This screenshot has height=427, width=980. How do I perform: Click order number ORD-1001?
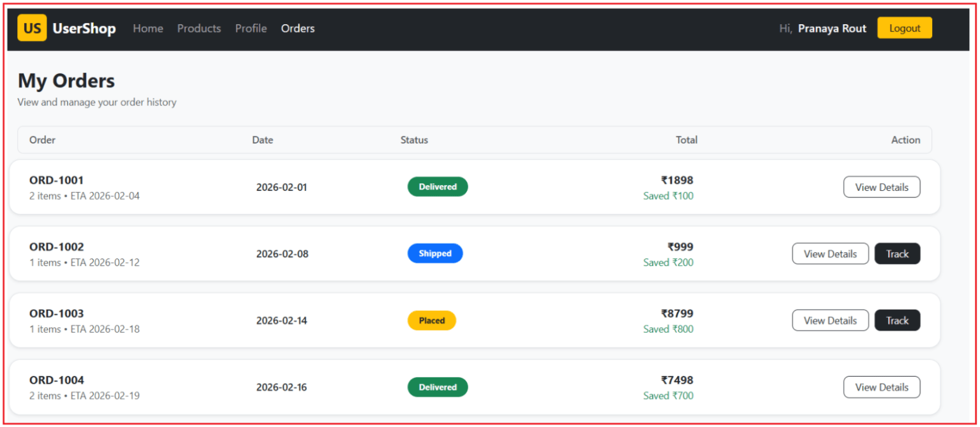pos(57,180)
